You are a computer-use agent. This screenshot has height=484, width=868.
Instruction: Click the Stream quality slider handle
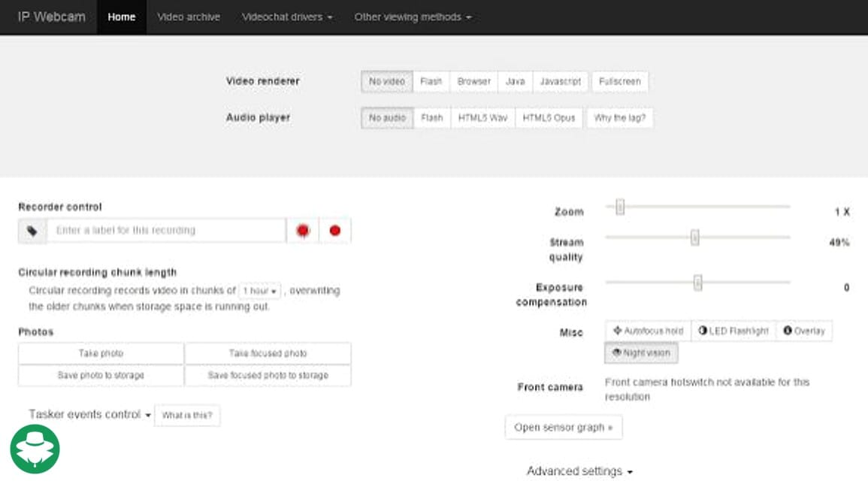(x=695, y=237)
